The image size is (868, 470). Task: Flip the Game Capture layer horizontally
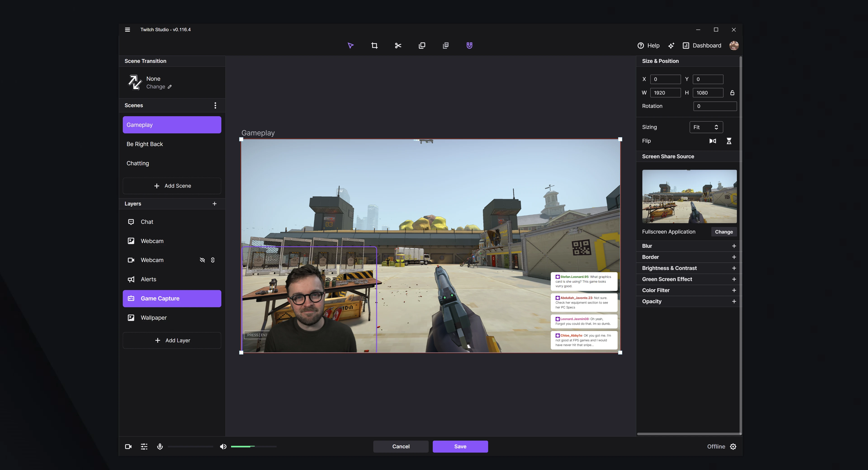(713, 141)
